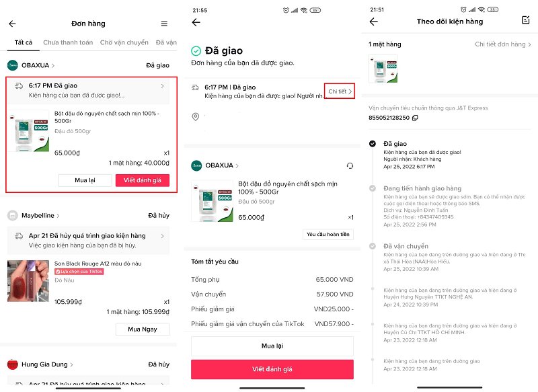Open the OBAXUA shop avatar in orders list
This screenshot has width=538, height=392.
(13, 65)
